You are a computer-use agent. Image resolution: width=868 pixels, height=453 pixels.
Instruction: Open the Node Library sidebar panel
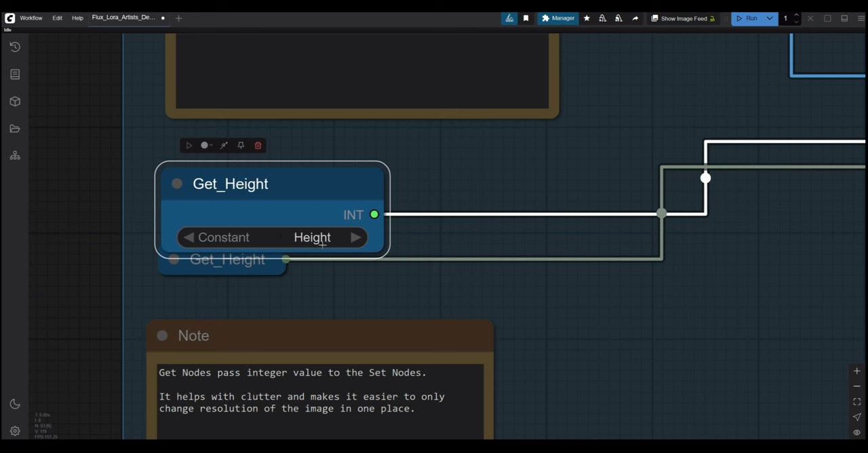[x=15, y=74]
